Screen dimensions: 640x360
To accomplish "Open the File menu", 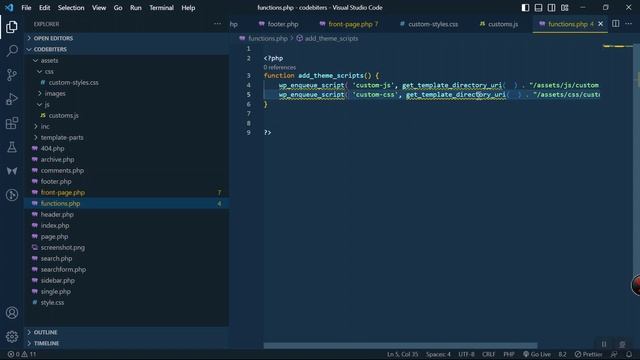I will pos(26,8).
